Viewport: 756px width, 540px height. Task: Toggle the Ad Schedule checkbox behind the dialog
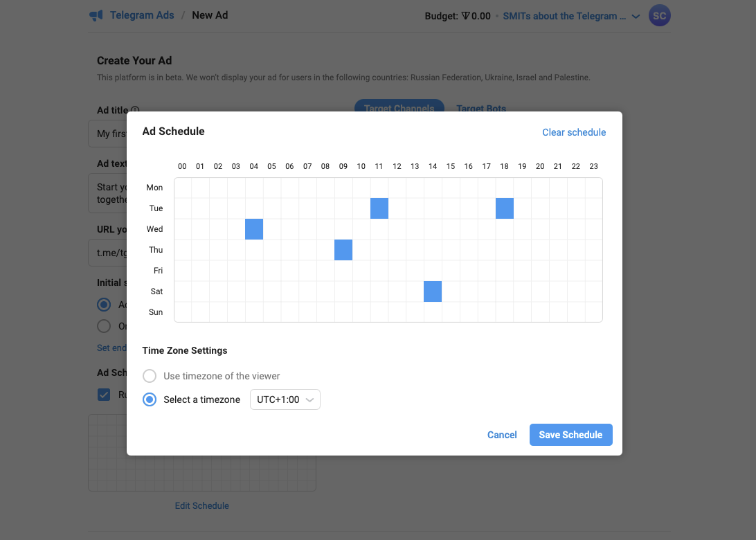point(104,395)
